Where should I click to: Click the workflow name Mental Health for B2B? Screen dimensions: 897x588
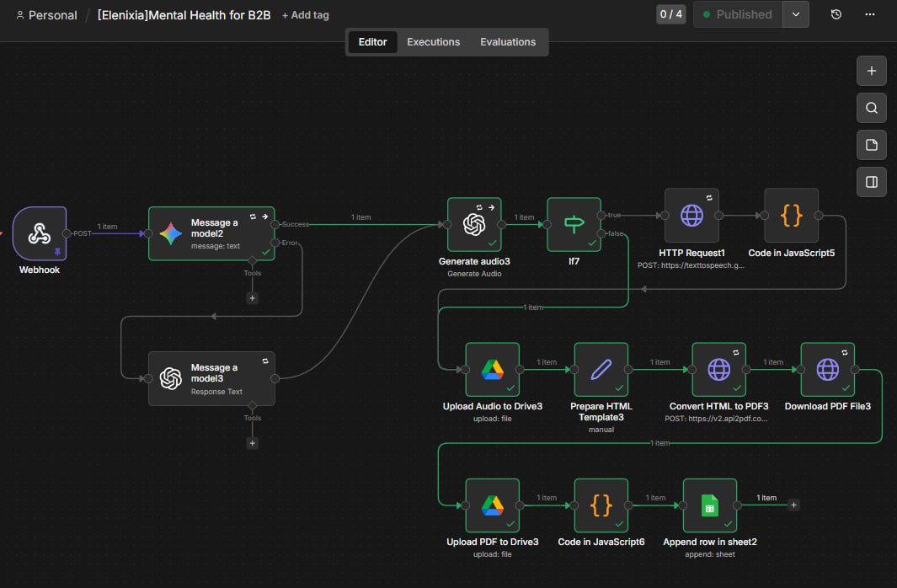184,15
